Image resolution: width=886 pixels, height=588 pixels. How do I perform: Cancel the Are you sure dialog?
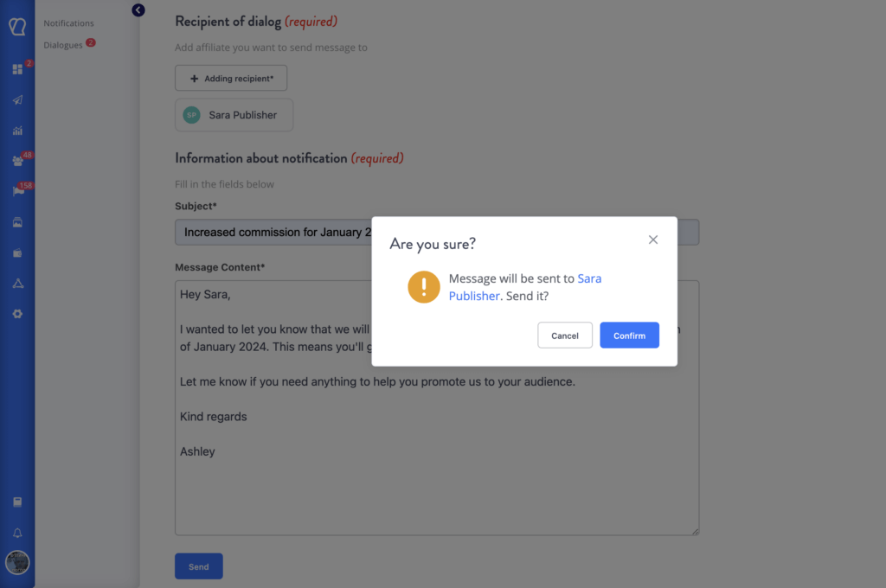click(x=565, y=335)
